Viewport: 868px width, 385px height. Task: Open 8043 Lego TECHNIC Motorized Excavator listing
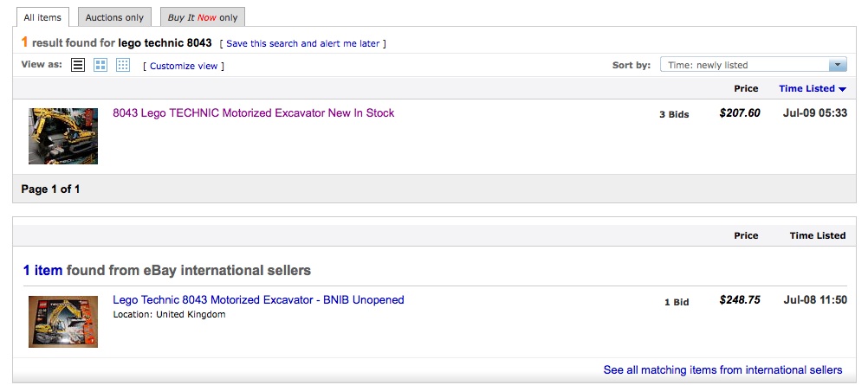(x=253, y=113)
